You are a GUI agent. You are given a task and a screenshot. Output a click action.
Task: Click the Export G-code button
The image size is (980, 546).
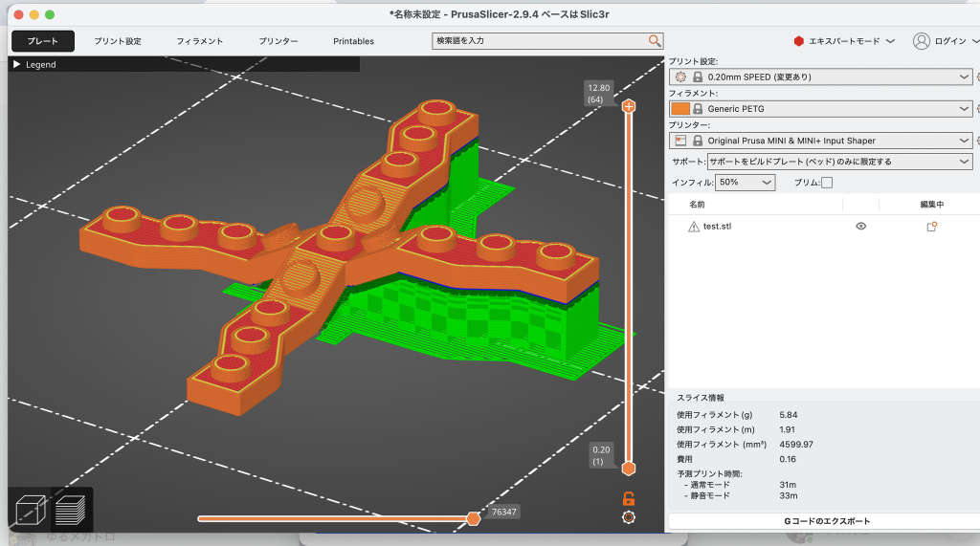[x=826, y=521]
